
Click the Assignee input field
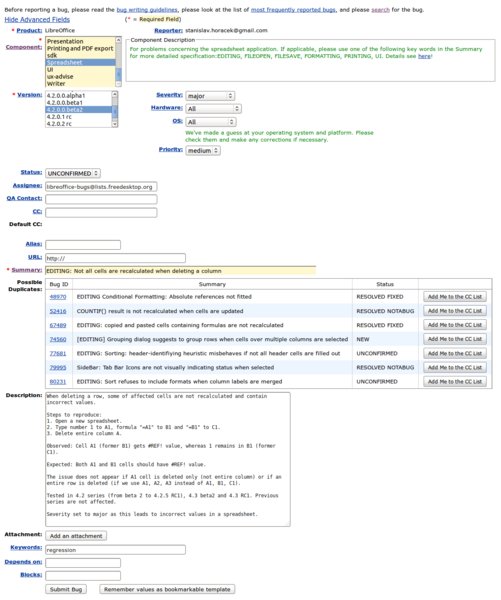[101, 187]
